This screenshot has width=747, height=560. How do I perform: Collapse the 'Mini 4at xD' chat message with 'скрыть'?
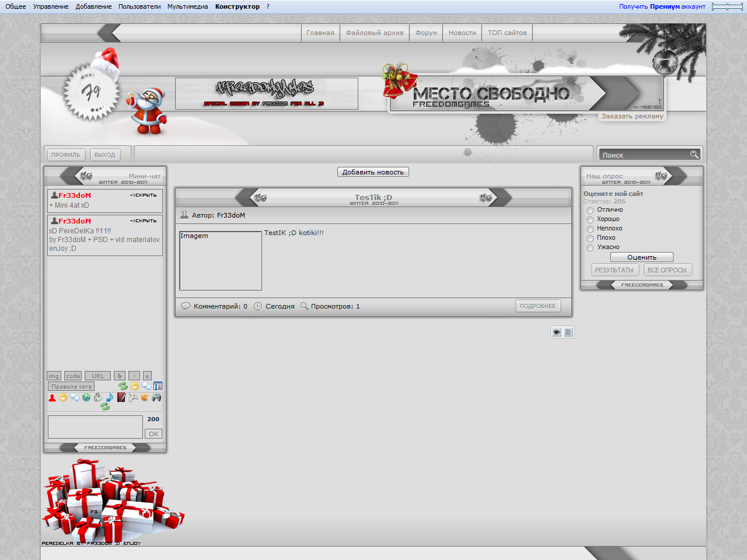point(143,195)
